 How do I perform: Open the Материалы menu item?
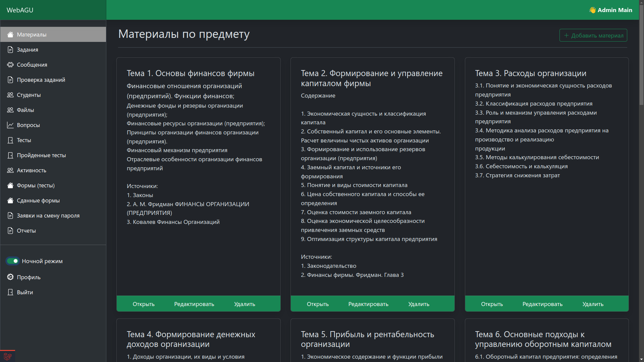click(53, 35)
